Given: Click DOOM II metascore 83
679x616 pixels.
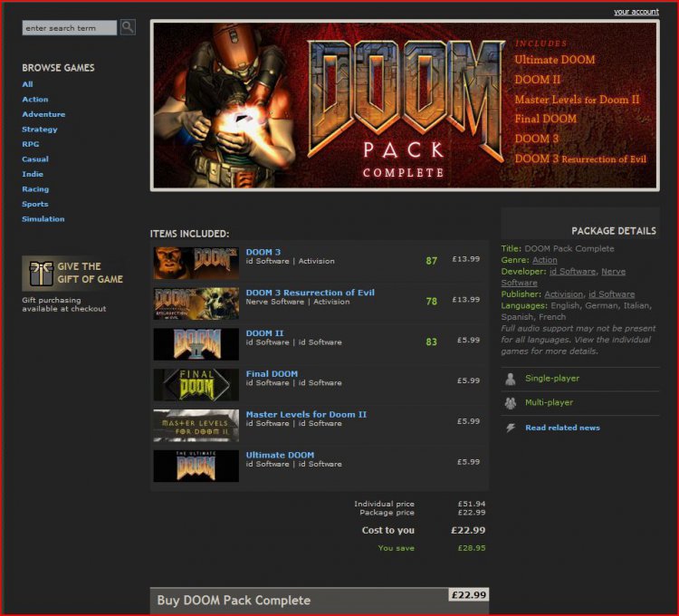Looking at the screenshot, I should [431, 342].
